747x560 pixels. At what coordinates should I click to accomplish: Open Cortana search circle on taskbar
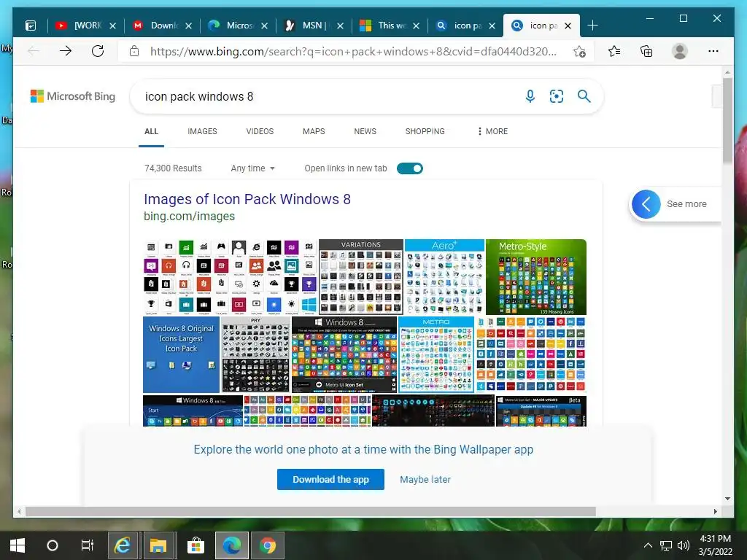[x=53, y=545]
